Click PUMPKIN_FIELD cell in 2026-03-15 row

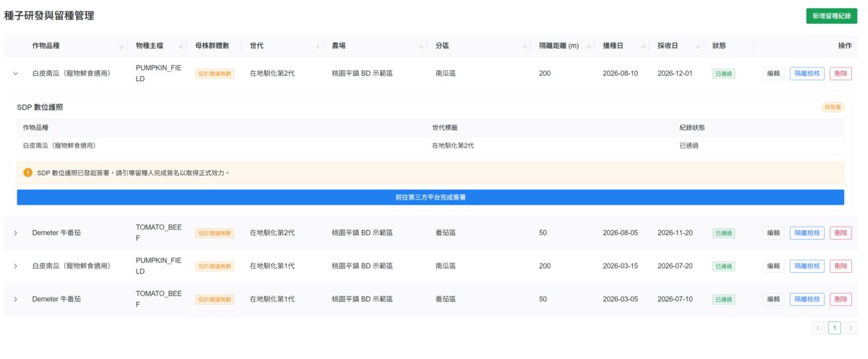(x=158, y=266)
